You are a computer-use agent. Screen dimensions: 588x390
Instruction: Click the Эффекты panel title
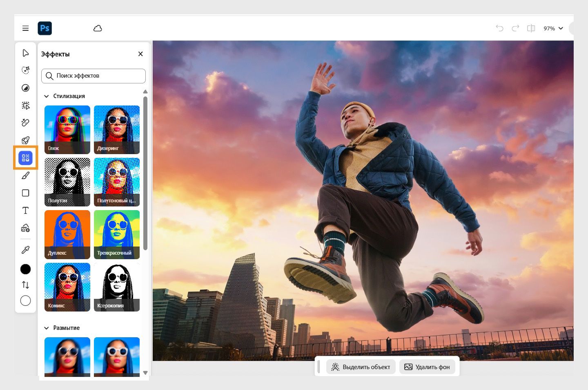coord(56,54)
